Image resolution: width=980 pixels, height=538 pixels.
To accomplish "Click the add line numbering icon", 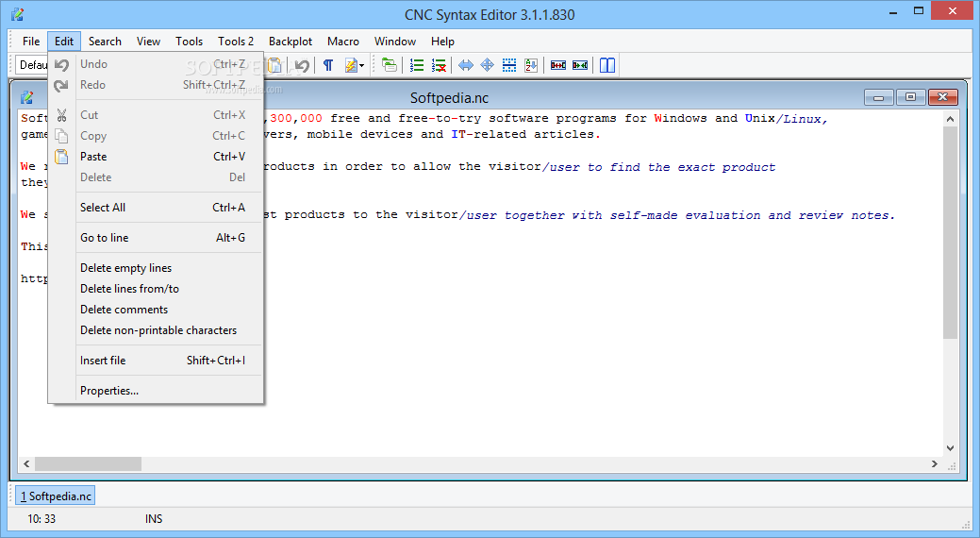I will 417,65.
